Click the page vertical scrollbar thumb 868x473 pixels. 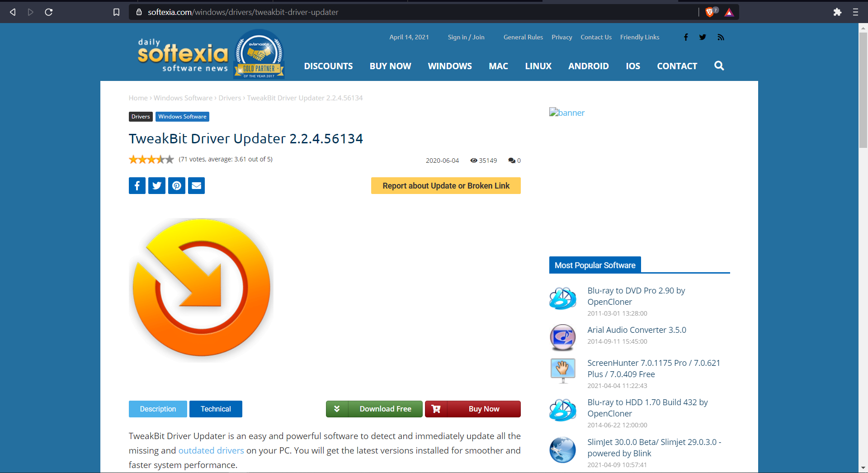(x=863, y=90)
